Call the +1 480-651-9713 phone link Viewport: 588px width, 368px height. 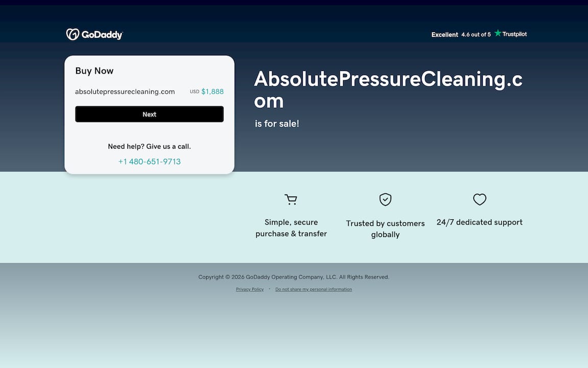(x=149, y=162)
